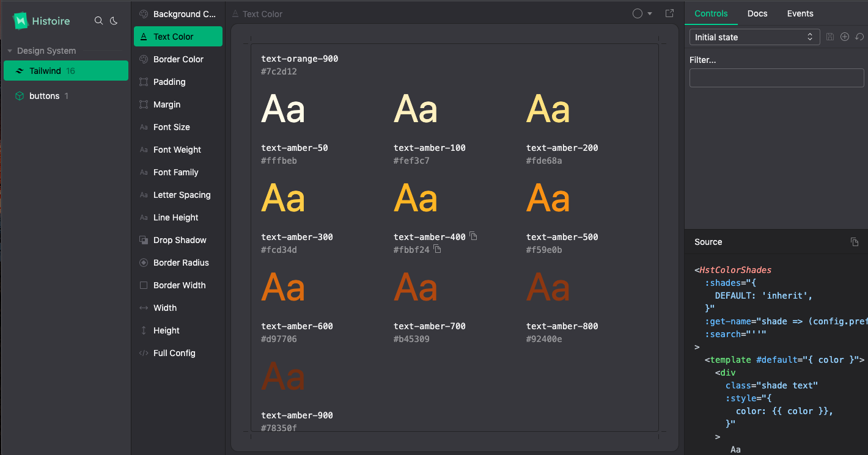
Task: Click the text-amber-50 Aa sample
Action: click(283, 110)
